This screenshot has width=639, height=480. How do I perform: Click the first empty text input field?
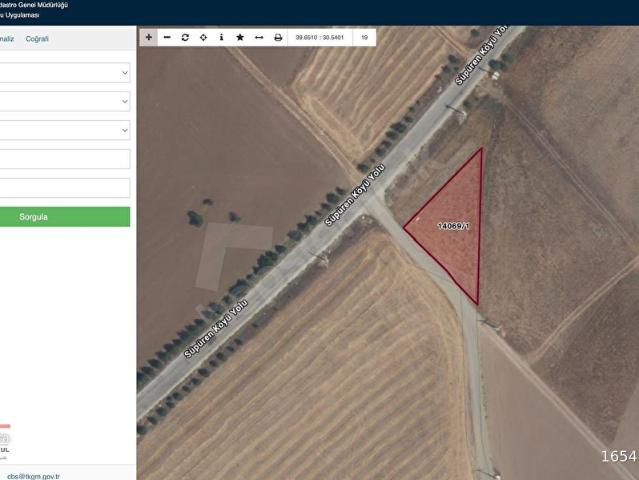(64, 159)
